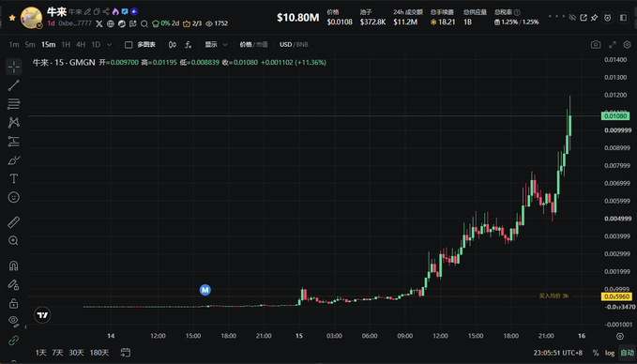Select the 15m timeframe

pyautogui.click(x=49, y=44)
